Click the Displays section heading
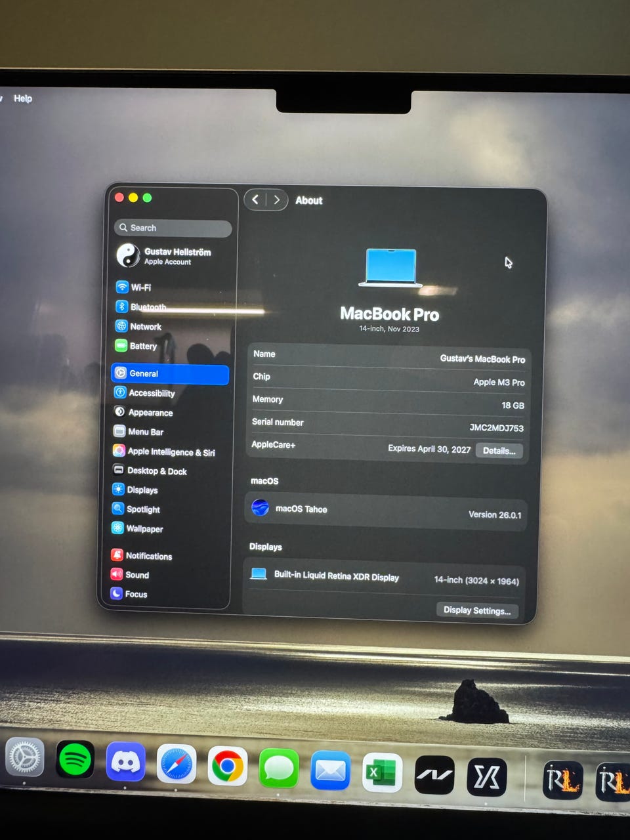Viewport: 630px width, 840px height. [266, 547]
